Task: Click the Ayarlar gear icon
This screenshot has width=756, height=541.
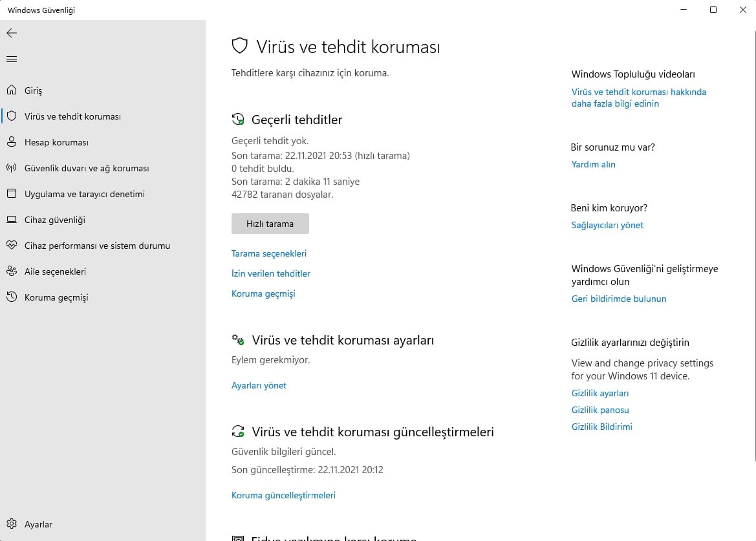Action: click(x=12, y=524)
